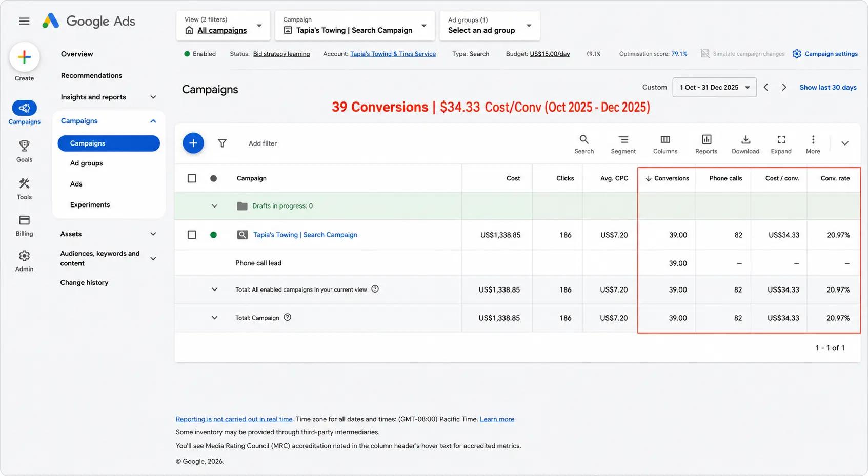Open the hamburger main menu
This screenshot has width=868, height=476.
(24, 21)
